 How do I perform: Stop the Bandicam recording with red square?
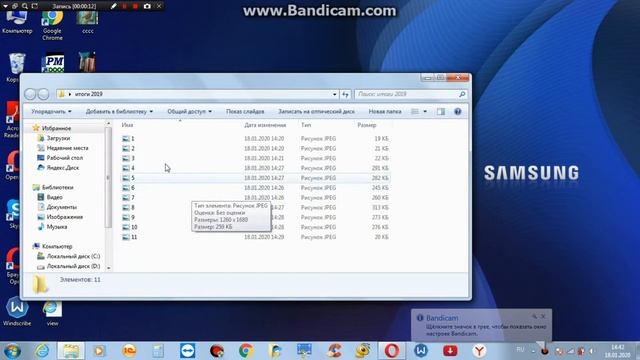(x=136, y=6)
